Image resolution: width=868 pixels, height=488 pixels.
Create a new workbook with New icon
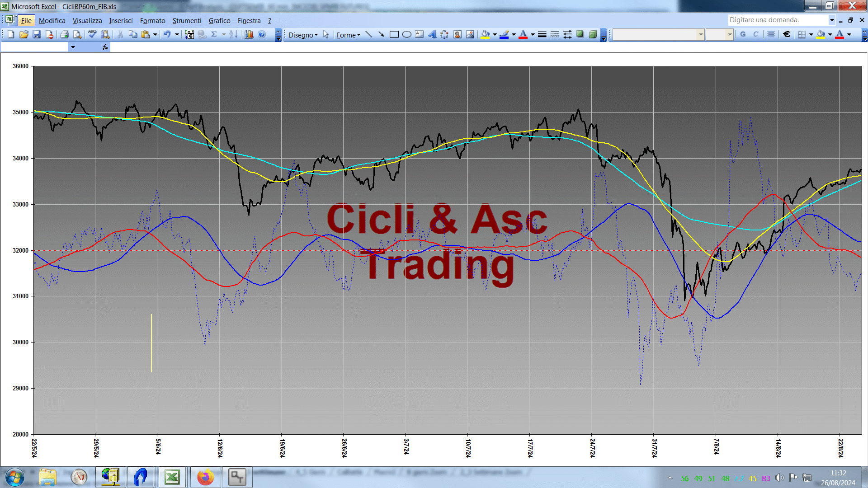point(11,34)
